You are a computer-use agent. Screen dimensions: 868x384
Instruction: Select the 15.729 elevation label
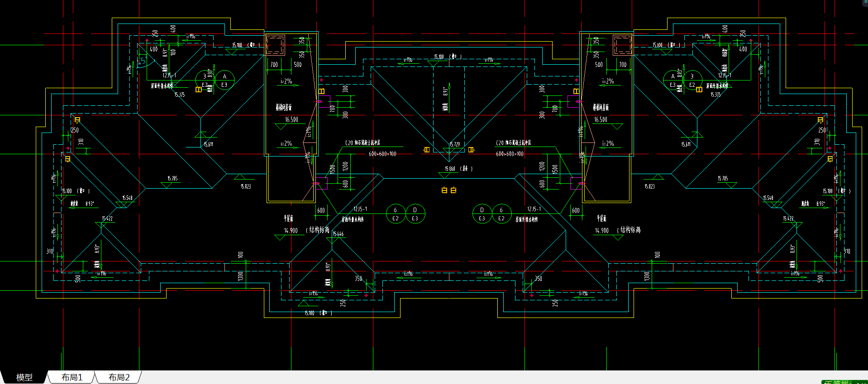(x=454, y=144)
